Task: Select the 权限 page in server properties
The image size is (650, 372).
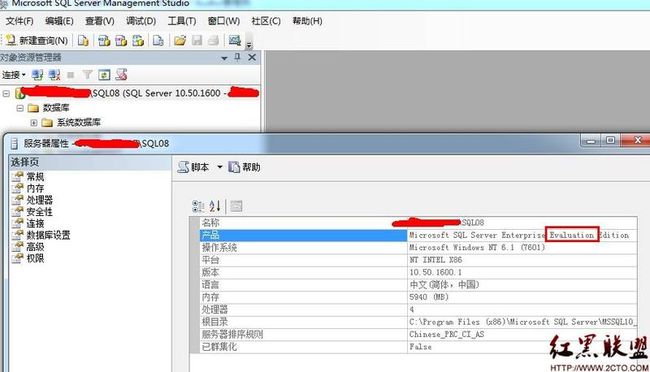Action: click(x=35, y=258)
